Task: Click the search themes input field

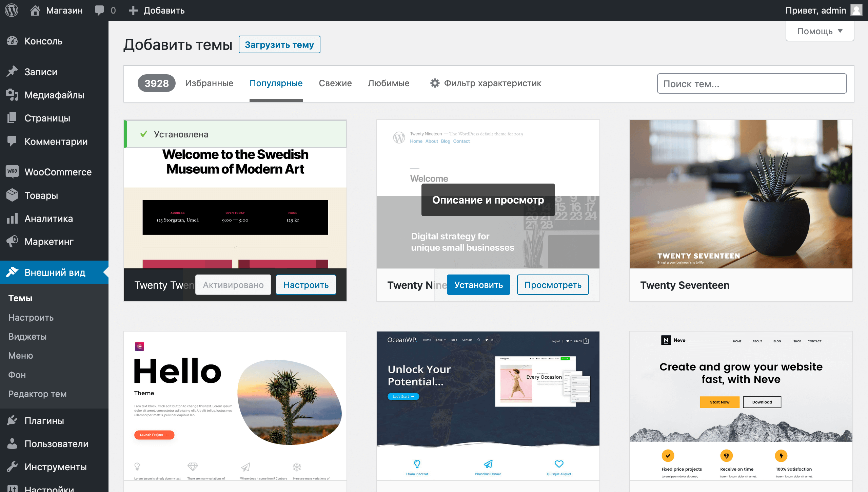Action: [x=752, y=83]
